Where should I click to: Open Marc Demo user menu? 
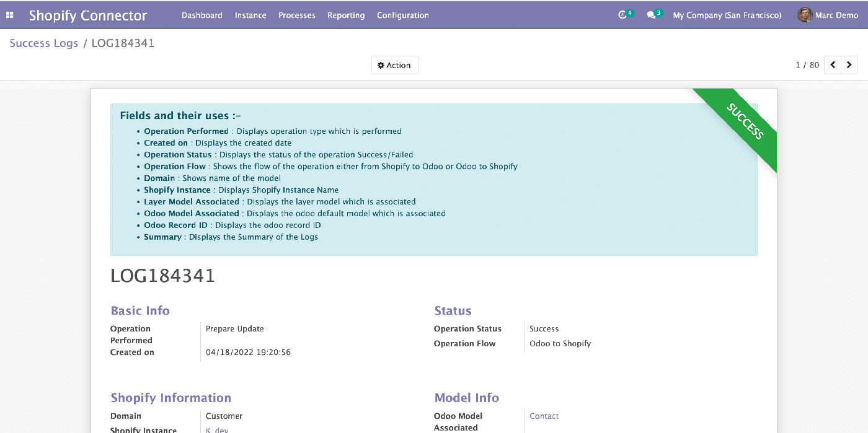click(828, 15)
